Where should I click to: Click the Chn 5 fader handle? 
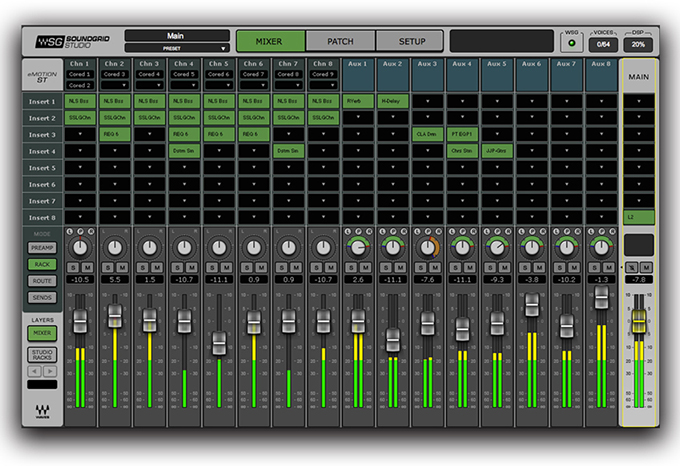click(219, 343)
